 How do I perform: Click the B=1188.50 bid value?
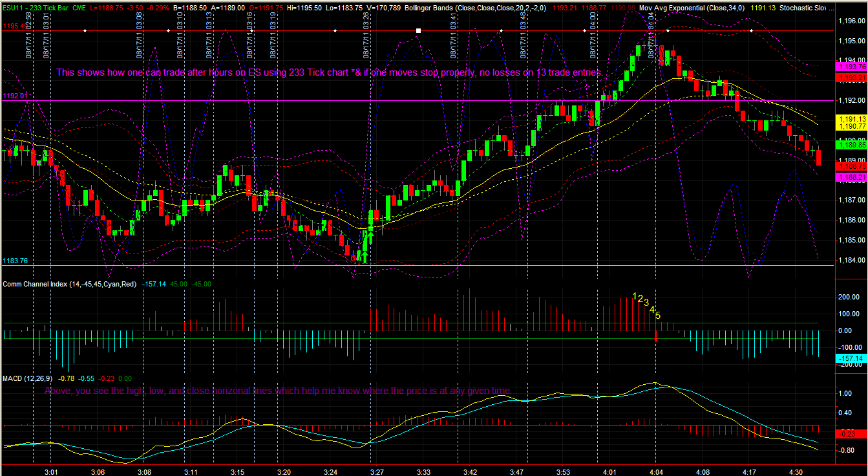click(191, 7)
